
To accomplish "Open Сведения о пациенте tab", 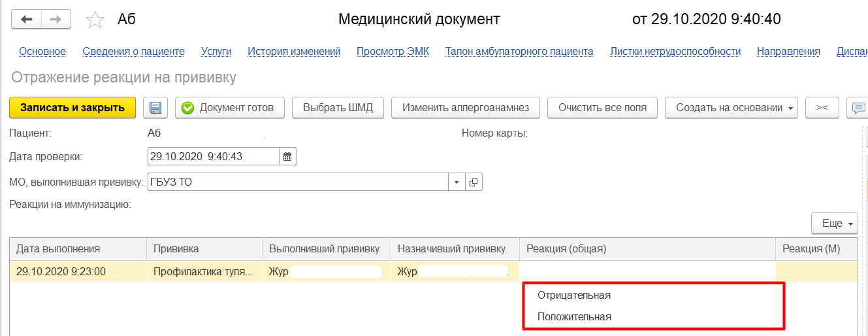I will coord(133,52).
